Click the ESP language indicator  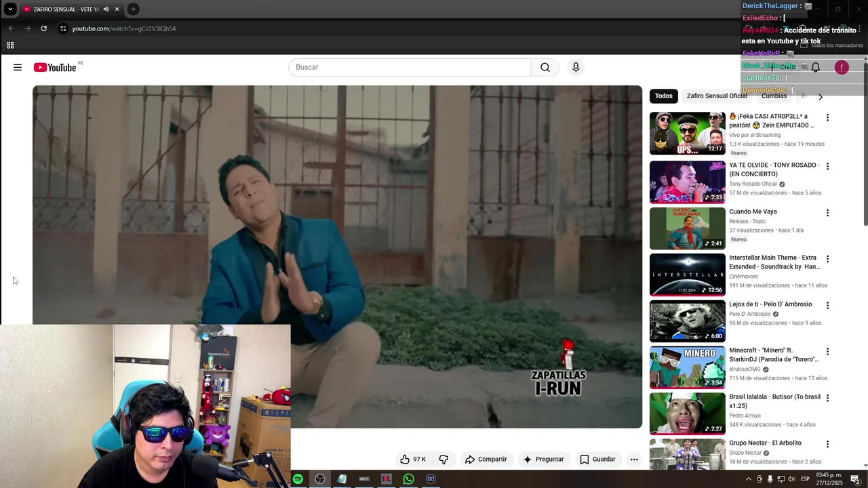point(806,479)
